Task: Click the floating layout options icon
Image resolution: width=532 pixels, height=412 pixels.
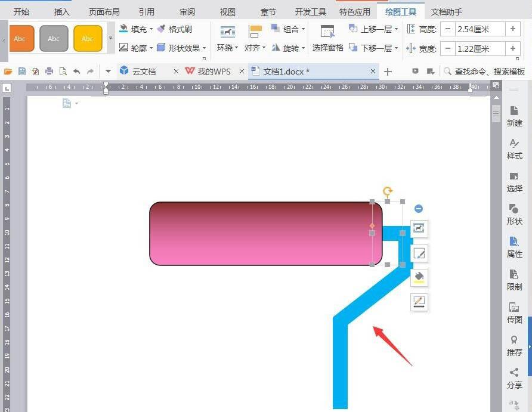Action: click(x=419, y=228)
